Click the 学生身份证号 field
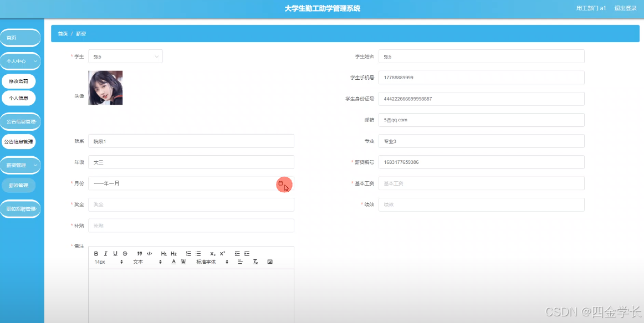This screenshot has height=323, width=644. point(482,99)
